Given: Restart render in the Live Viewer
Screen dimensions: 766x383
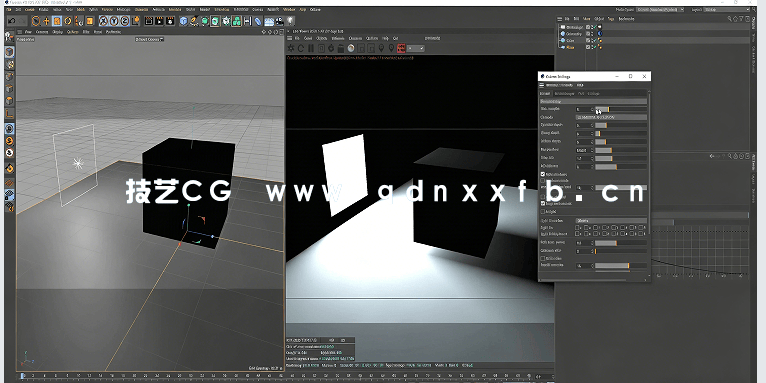Looking at the screenshot, I should [301, 48].
